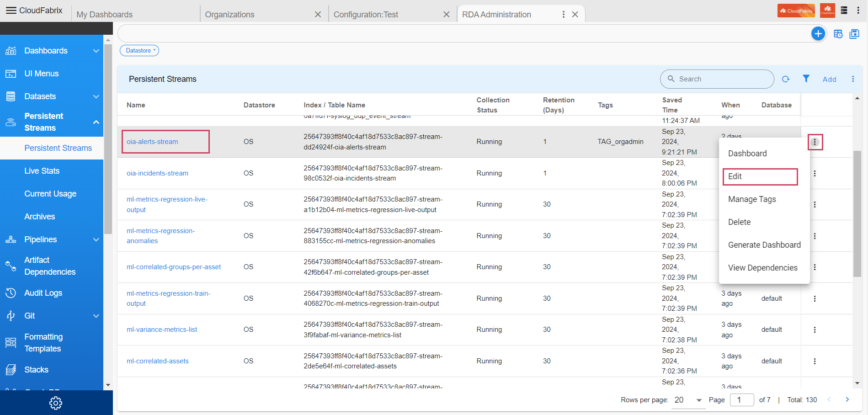Collapse the Persistent Streams sidebar section
The height and width of the screenshot is (415, 868).
pos(96,122)
